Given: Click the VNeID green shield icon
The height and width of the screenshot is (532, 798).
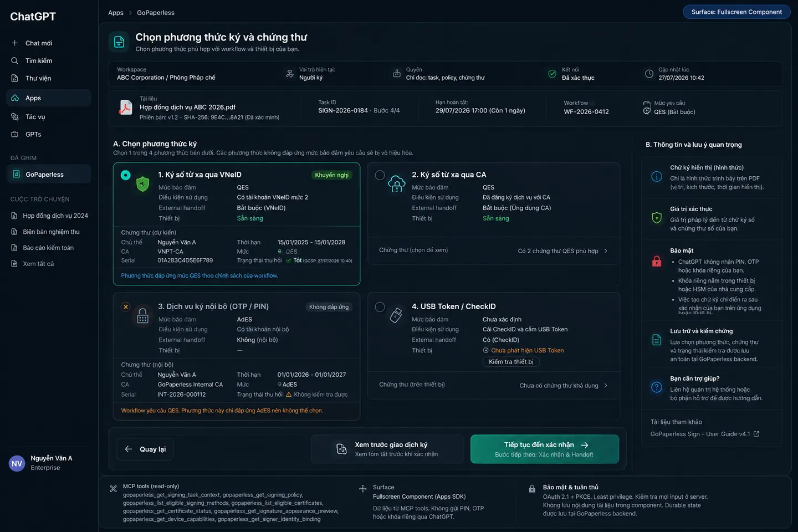Looking at the screenshot, I should pos(143,184).
